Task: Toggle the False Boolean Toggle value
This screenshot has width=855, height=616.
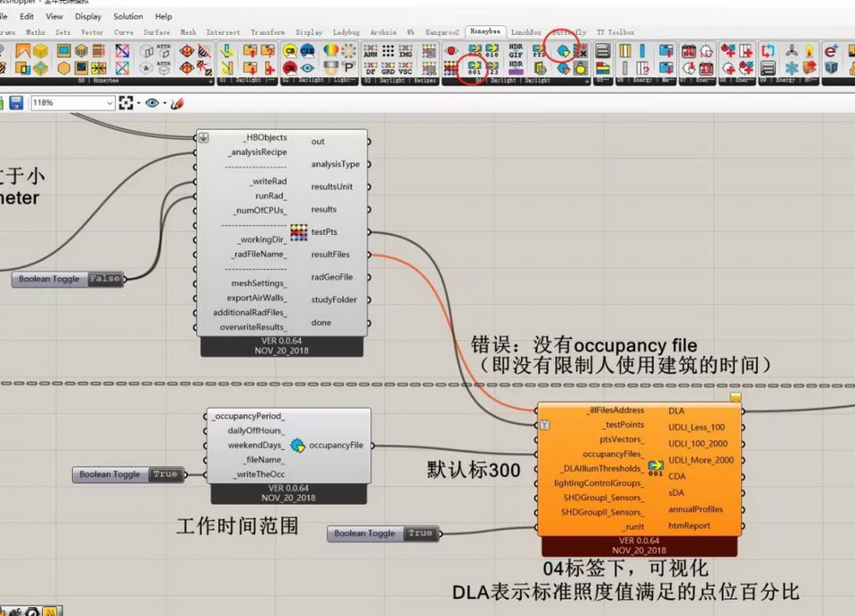Action: point(104,279)
